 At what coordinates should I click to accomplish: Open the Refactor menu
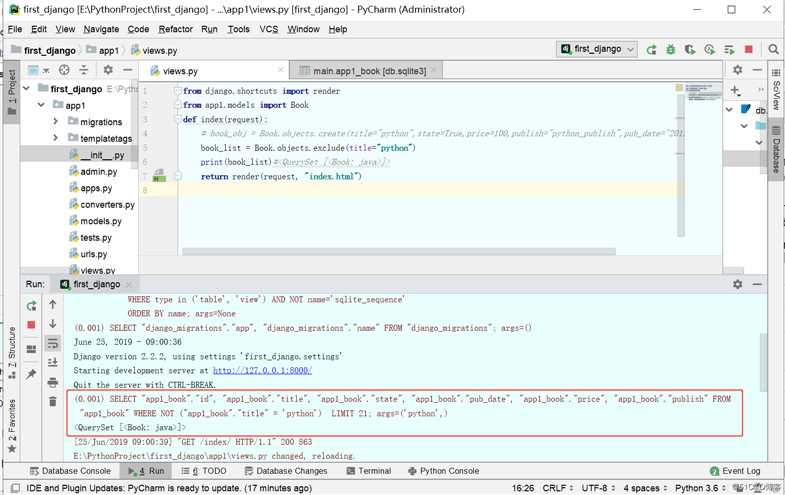tap(175, 29)
